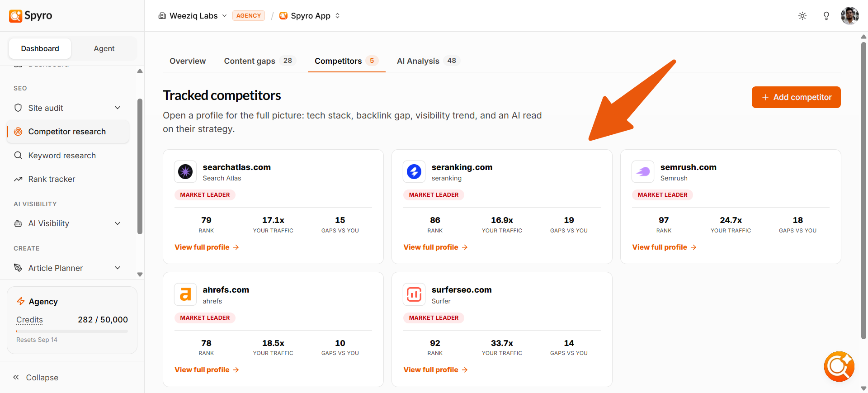Open the Spyro App project switcher
868x393 pixels.
point(337,16)
